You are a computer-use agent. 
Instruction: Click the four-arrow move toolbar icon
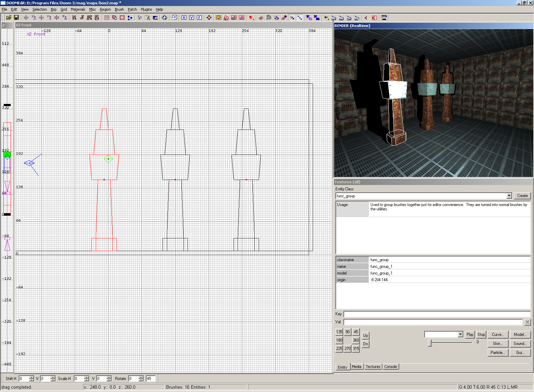tap(209, 18)
